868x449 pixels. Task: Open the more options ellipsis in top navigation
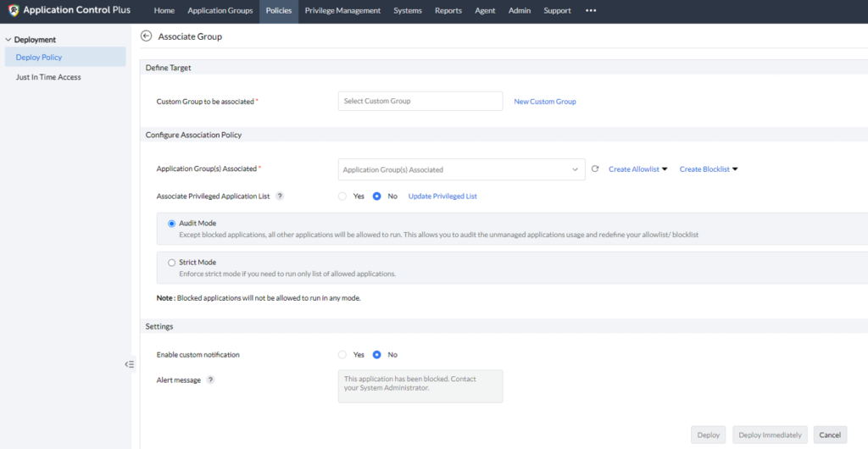[591, 10]
